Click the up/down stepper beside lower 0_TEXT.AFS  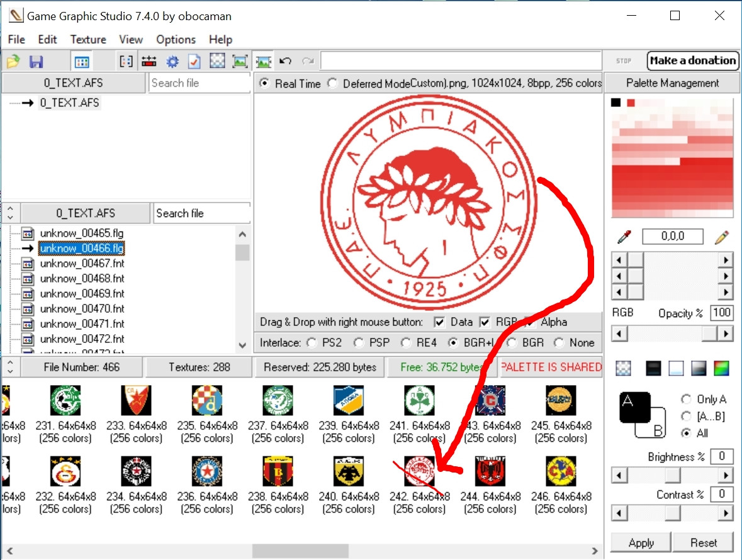pos(11,213)
